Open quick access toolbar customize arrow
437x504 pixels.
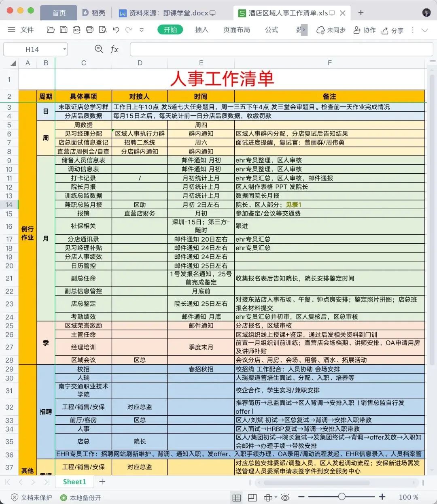coord(141,30)
